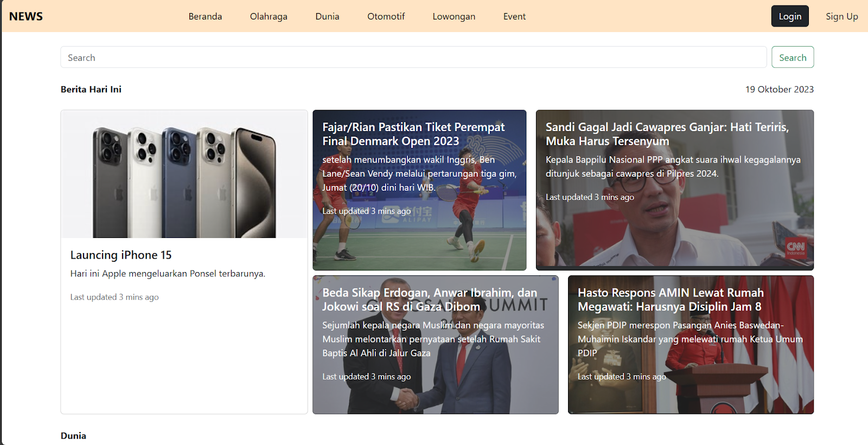Go to the Olahraga section
Viewport: 868px width, 445px height.
(x=269, y=16)
